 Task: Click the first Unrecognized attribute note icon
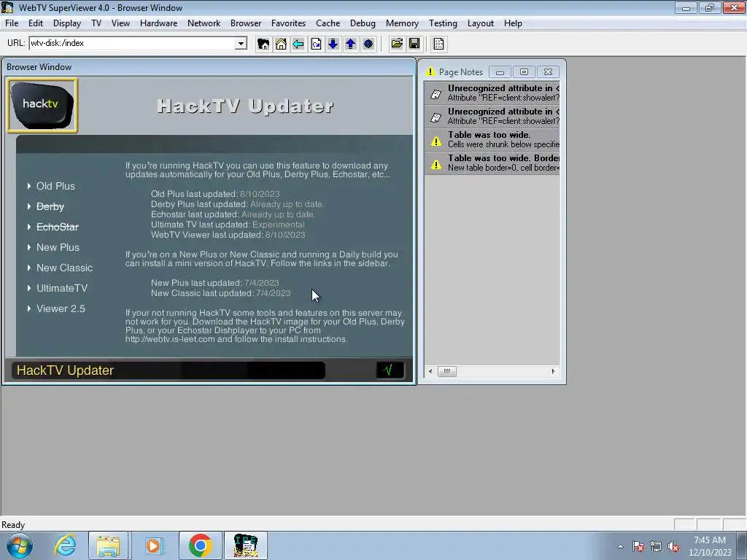point(436,93)
